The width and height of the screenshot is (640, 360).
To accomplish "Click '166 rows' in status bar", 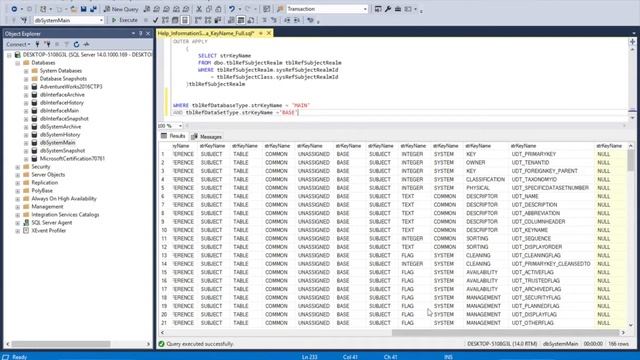I will click(618, 344).
